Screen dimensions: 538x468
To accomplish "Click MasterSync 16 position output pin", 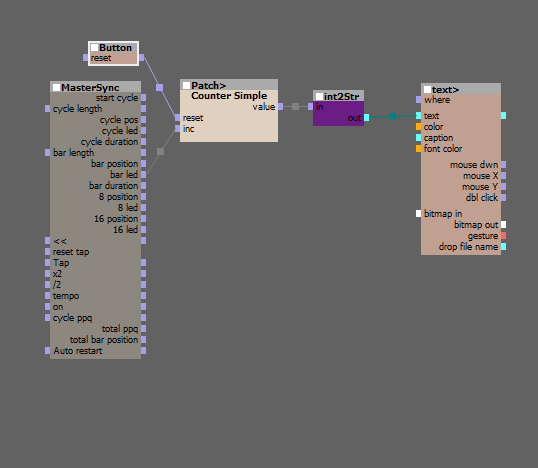I will 143,219.
